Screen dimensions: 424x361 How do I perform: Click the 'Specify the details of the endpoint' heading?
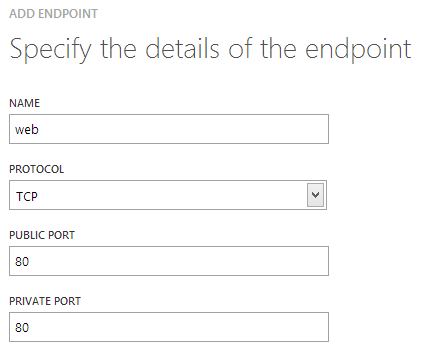point(210,49)
